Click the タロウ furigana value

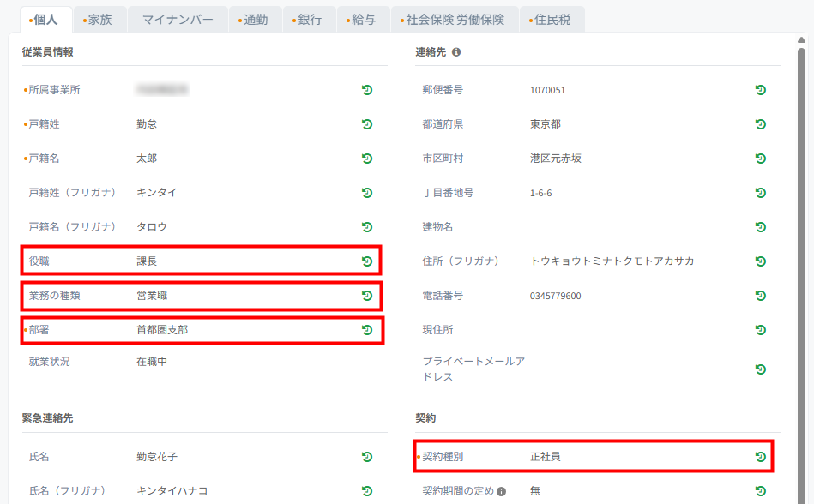pos(152,227)
